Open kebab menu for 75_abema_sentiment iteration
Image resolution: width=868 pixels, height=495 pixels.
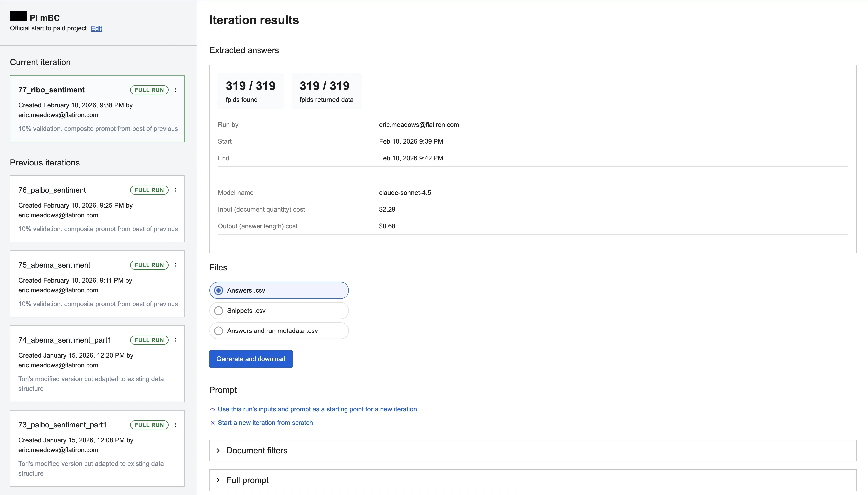click(x=176, y=265)
